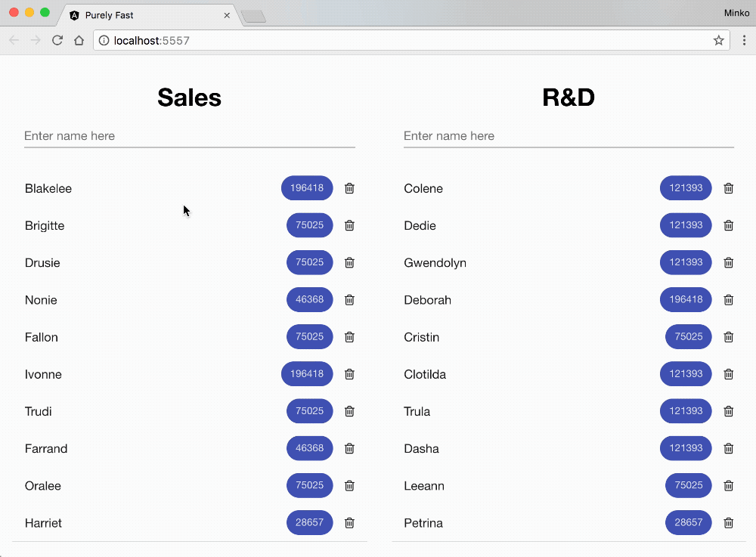Click the trash can beside Farrand
Viewport: 756px width, 557px height.
[349, 449]
